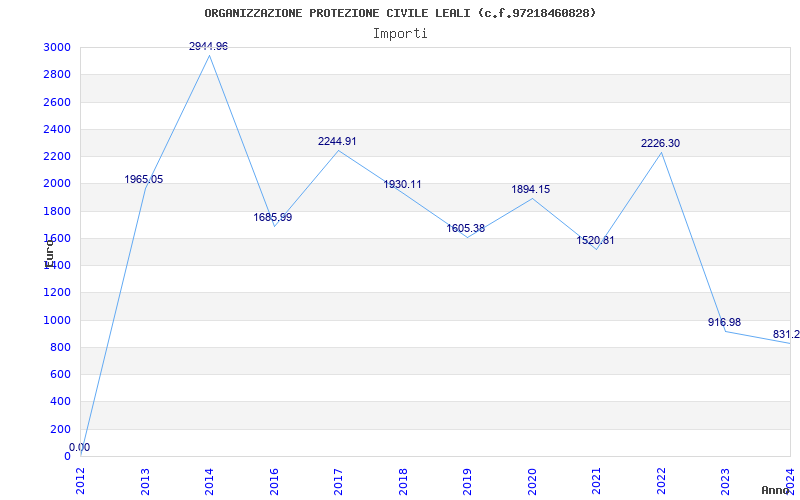
Task: Click the 1000 y-axis value
Action: [x=58, y=320]
